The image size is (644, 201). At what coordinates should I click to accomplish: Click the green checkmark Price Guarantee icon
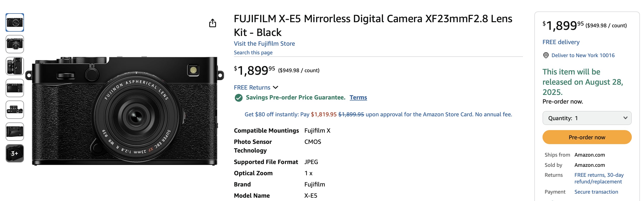[x=239, y=98]
